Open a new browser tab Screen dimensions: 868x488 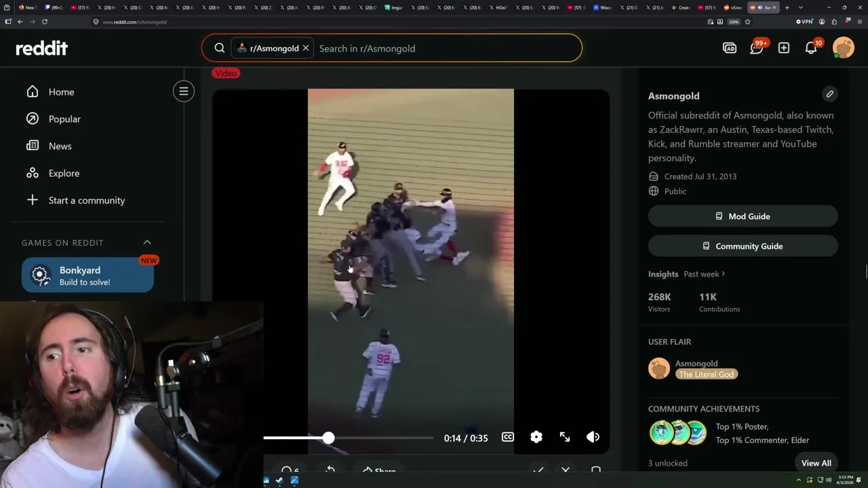click(787, 7)
